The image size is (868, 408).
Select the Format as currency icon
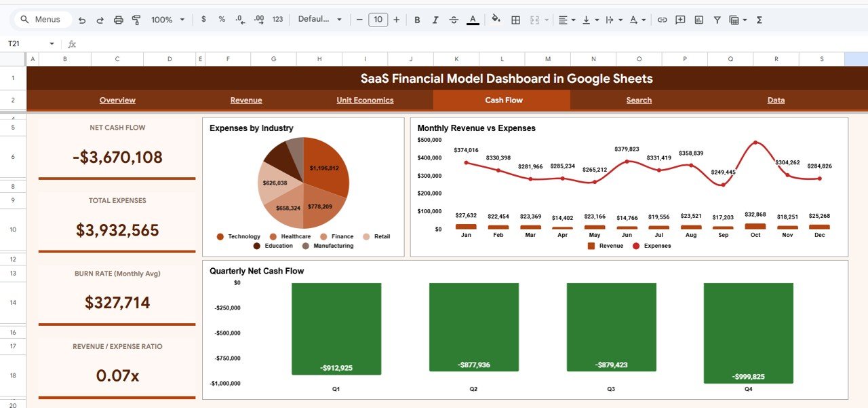click(x=203, y=19)
